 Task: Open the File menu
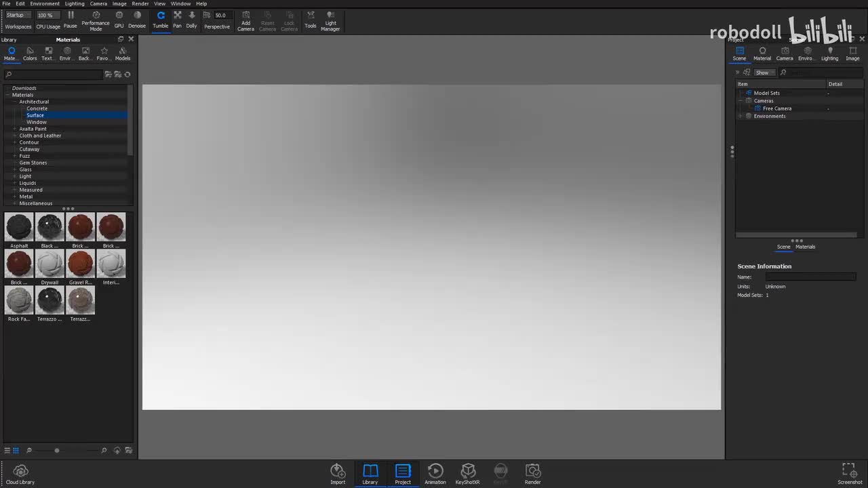click(x=6, y=3)
